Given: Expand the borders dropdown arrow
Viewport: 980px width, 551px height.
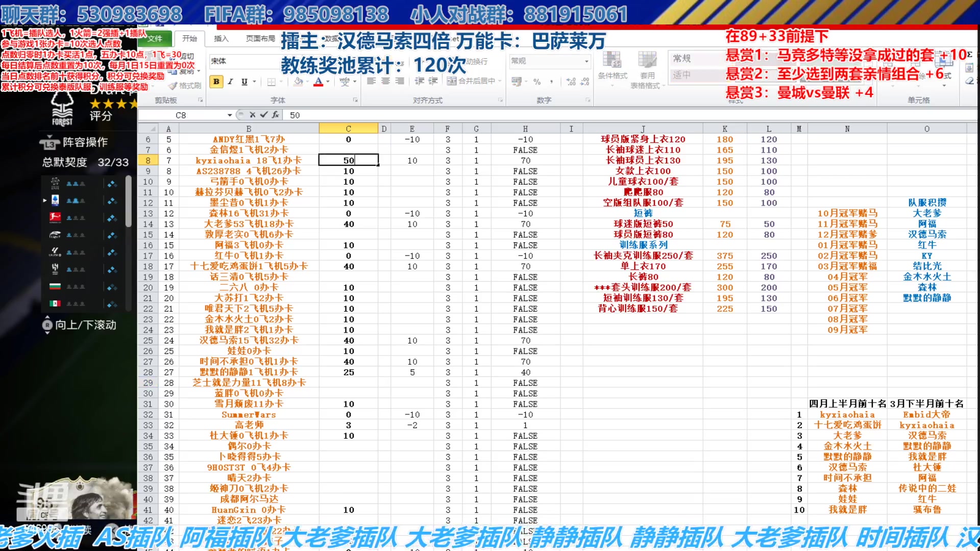Looking at the screenshot, I should tap(281, 82).
